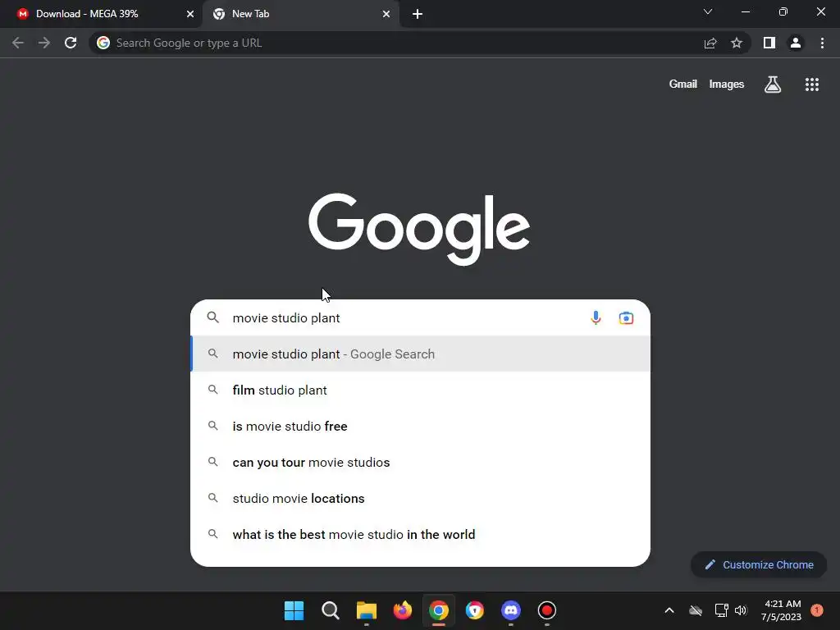The height and width of the screenshot is (630, 840).
Task: Open the volume speaker tray icon
Action: click(741, 610)
